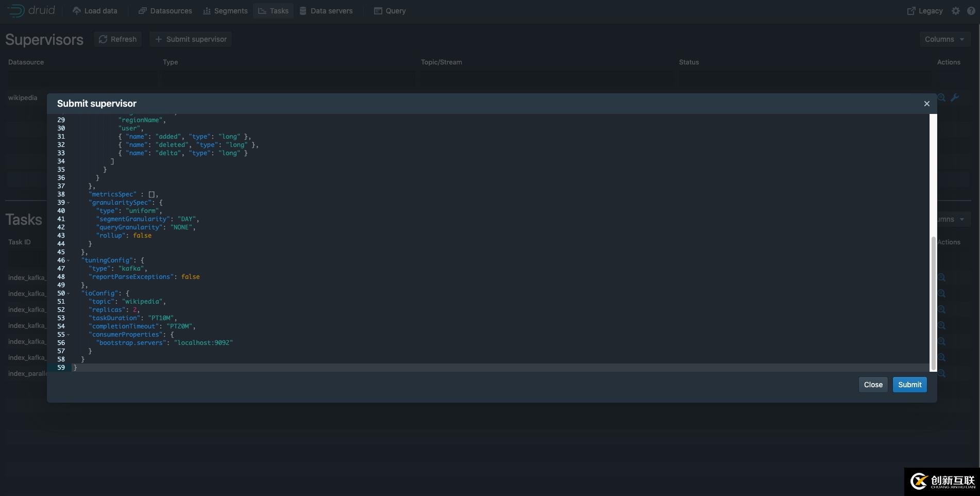Open the Supervisors Columns dropdown

point(945,39)
